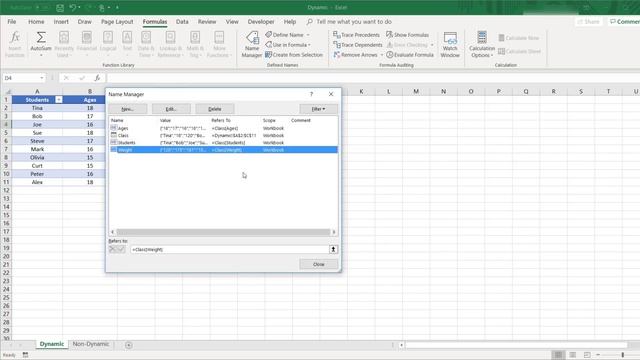Click Remove Arrows
This screenshot has width=640, height=360.
[x=356, y=55]
